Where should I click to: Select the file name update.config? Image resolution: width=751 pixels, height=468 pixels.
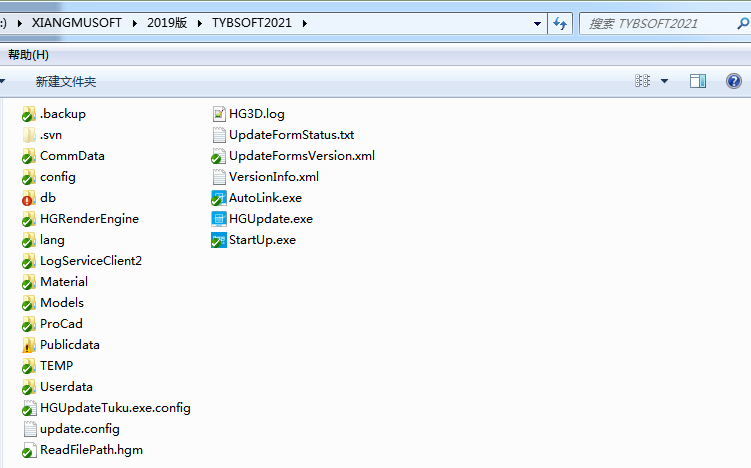pyautogui.click(x=80, y=429)
